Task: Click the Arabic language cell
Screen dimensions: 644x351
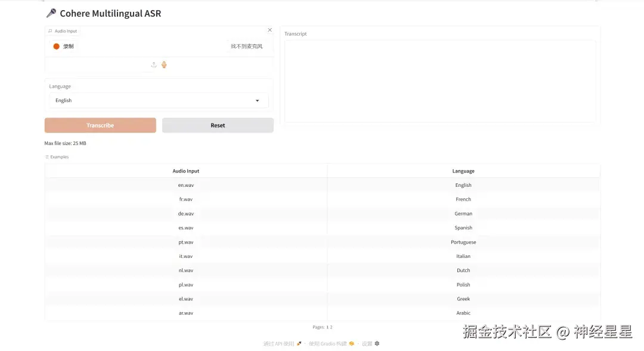Action: point(463,313)
